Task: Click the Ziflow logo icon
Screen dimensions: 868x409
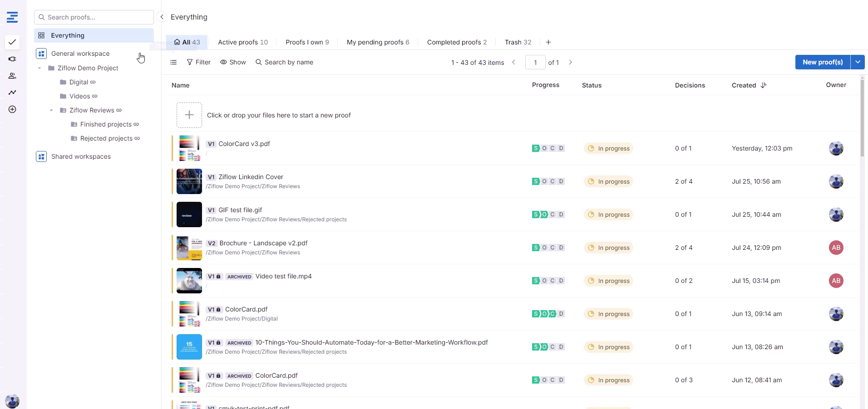Action: click(12, 17)
